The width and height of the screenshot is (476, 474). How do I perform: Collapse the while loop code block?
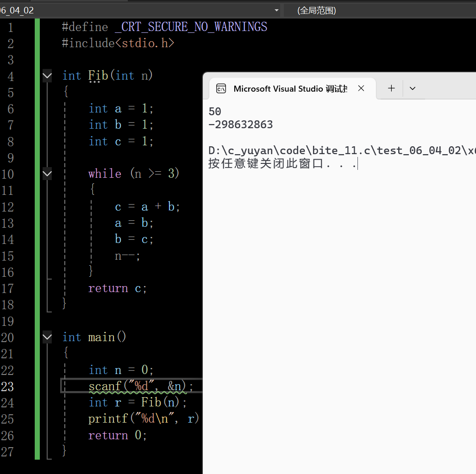[47, 174]
